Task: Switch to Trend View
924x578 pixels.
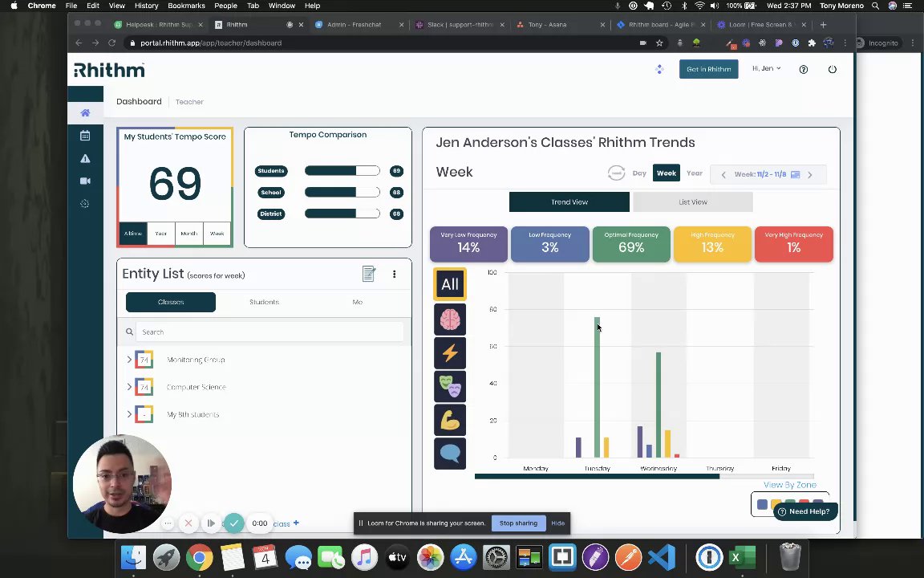Action: pos(569,201)
